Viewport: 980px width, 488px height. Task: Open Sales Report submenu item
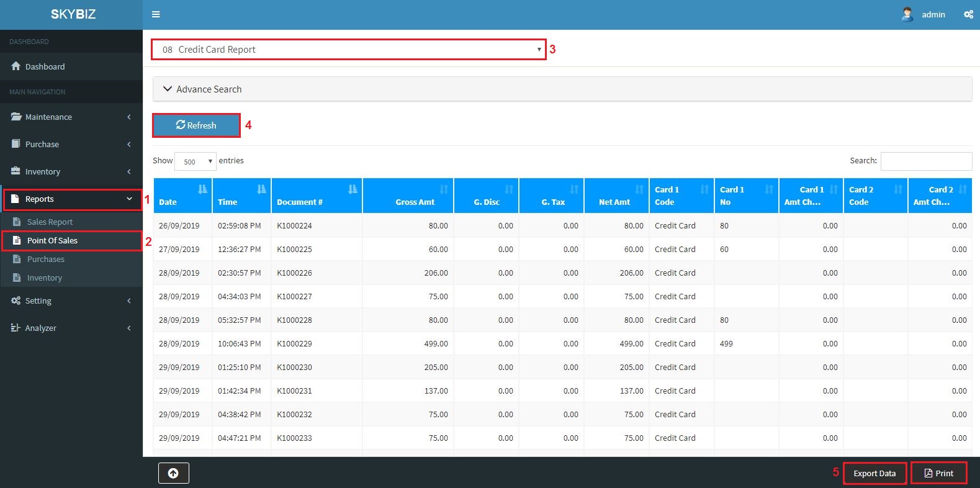(50, 222)
